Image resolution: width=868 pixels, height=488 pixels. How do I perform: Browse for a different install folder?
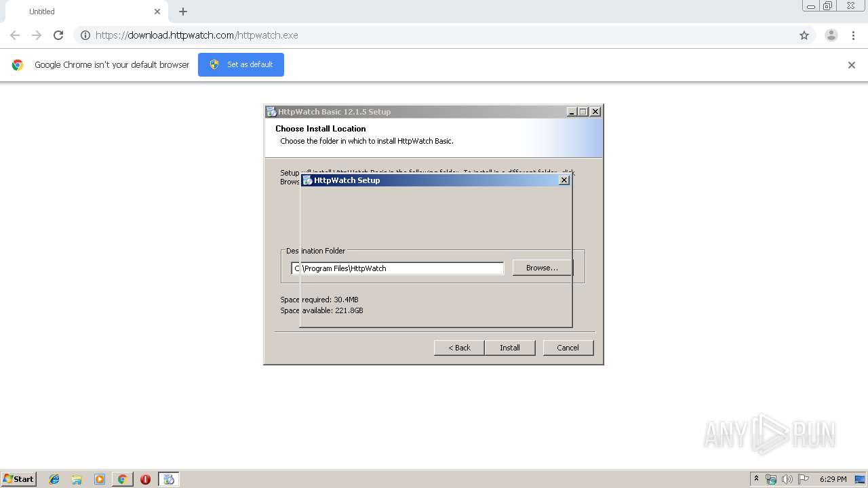click(542, 268)
